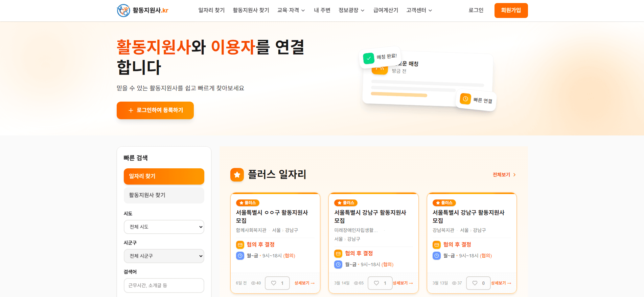Image resolution: width=644 pixels, height=297 pixels.
Task: Click the 로그인 link
Action: [476, 10]
